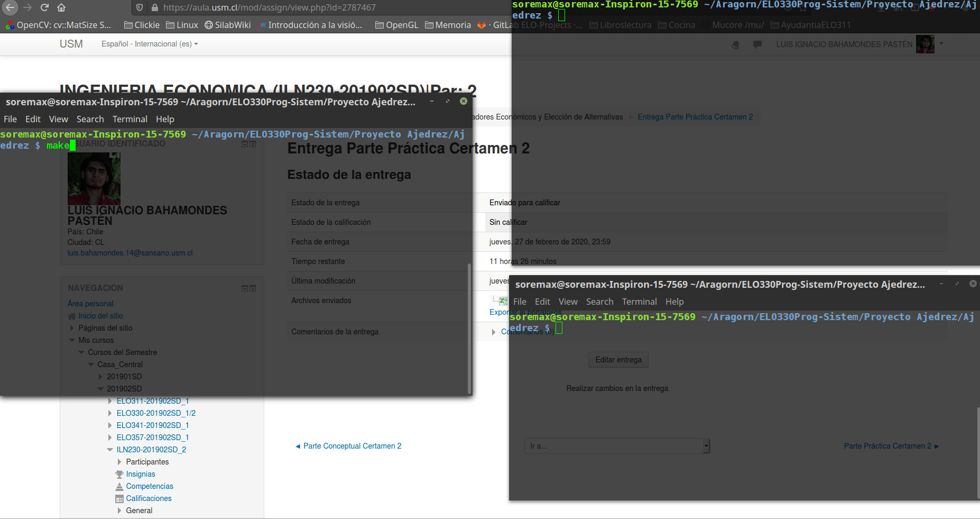980x519 pixels.
Task: Click the browser home icon
Action: [61, 7]
